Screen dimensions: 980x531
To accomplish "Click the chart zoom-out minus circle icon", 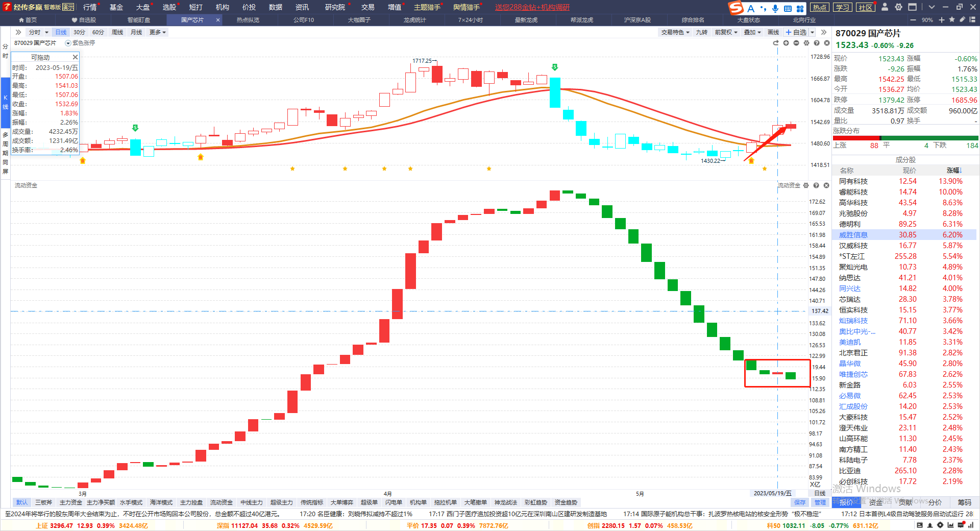I will [796, 43].
